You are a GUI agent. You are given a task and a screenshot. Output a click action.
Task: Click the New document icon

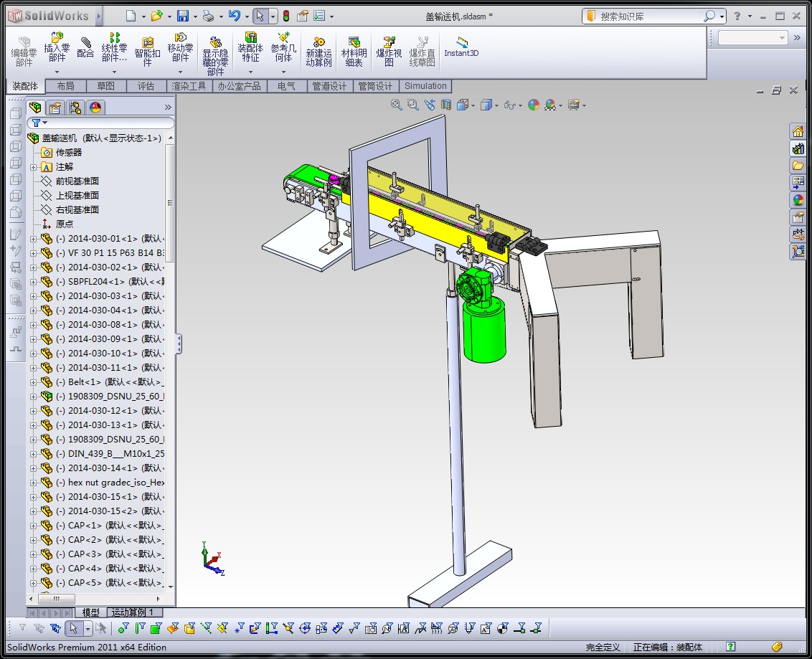pyautogui.click(x=131, y=16)
